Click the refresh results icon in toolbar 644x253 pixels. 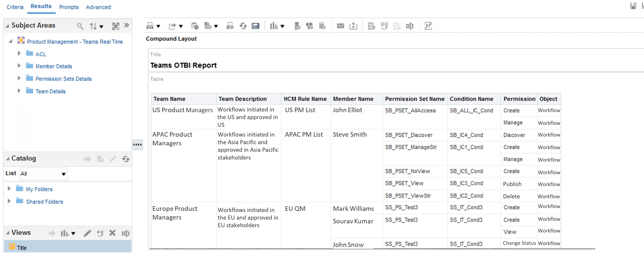(243, 26)
